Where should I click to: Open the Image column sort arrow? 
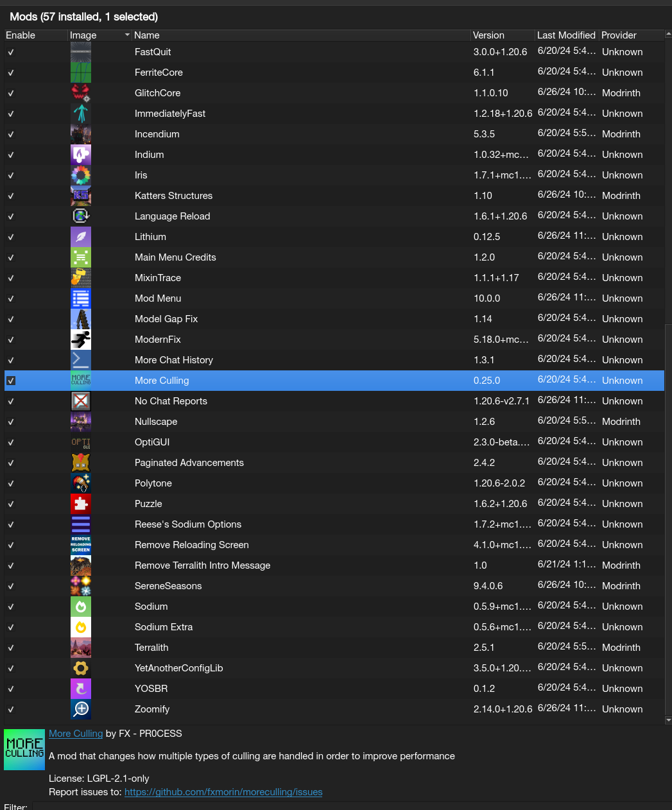127,35
